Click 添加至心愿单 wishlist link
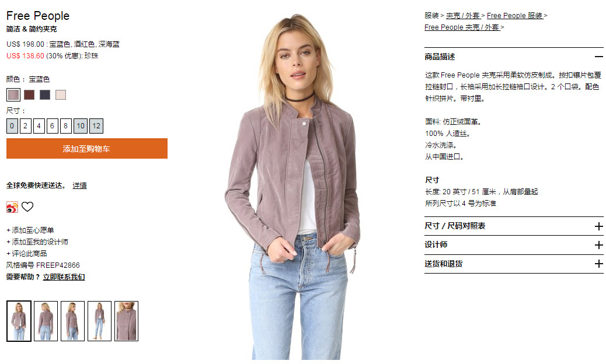 click(30, 230)
